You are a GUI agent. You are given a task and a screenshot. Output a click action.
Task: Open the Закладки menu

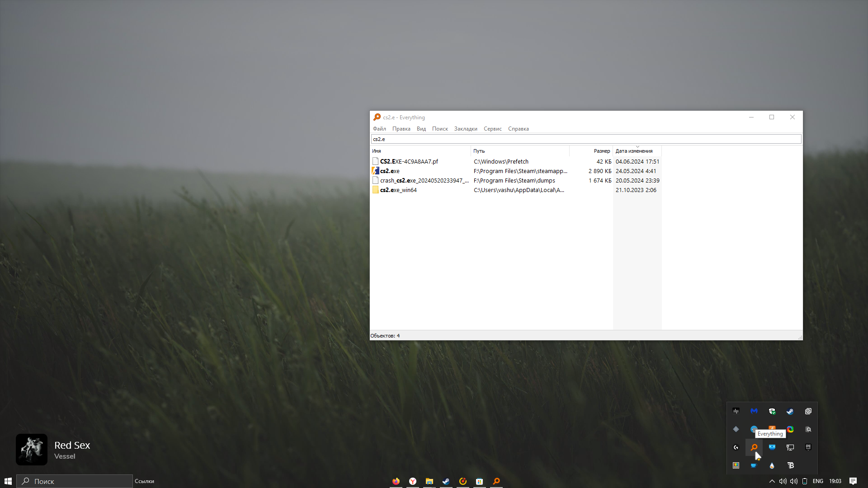point(465,129)
